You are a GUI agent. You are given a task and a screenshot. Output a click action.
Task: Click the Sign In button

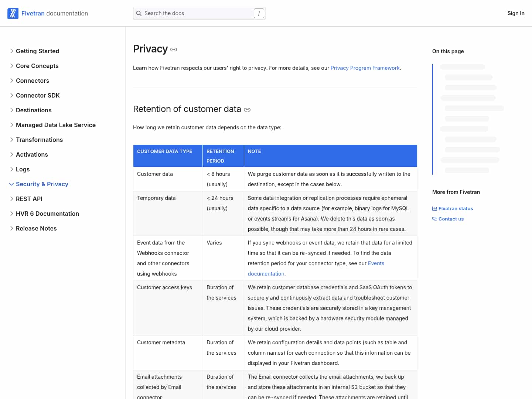[516, 13]
